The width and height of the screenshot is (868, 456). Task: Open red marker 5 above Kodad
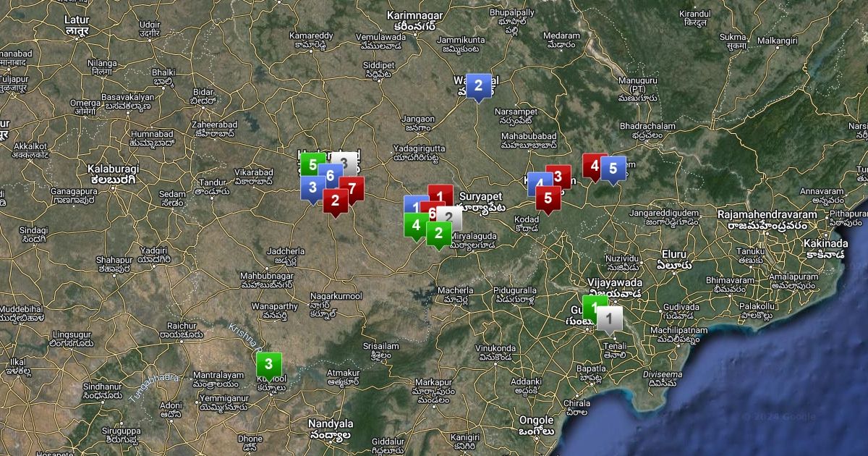pyautogui.click(x=548, y=198)
